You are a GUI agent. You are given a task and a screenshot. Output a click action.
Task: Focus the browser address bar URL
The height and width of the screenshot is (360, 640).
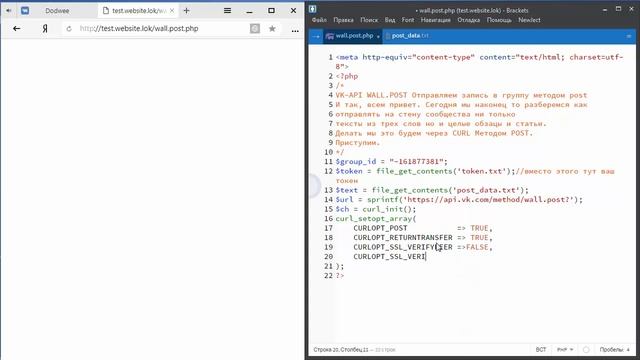[139, 29]
